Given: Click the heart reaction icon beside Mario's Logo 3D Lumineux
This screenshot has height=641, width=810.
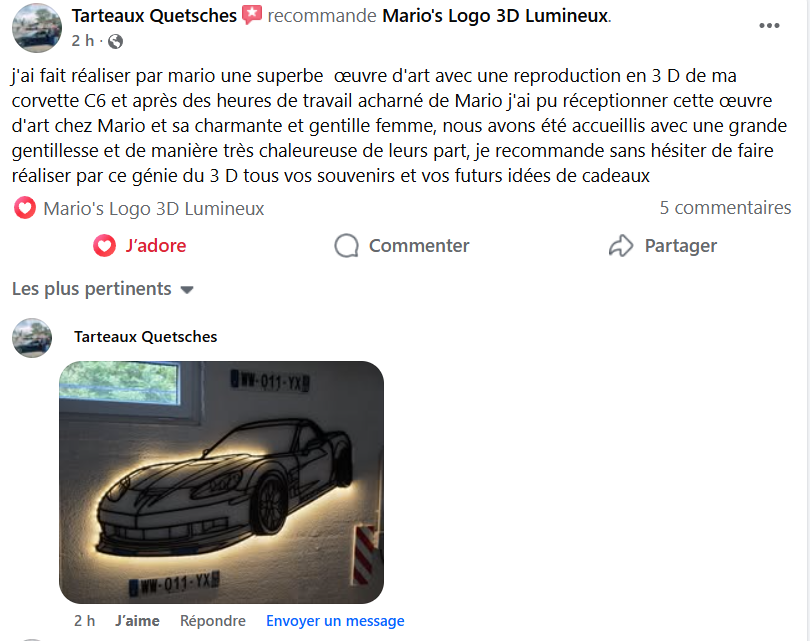Looking at the screenshot, I should (x=25, y=208).
